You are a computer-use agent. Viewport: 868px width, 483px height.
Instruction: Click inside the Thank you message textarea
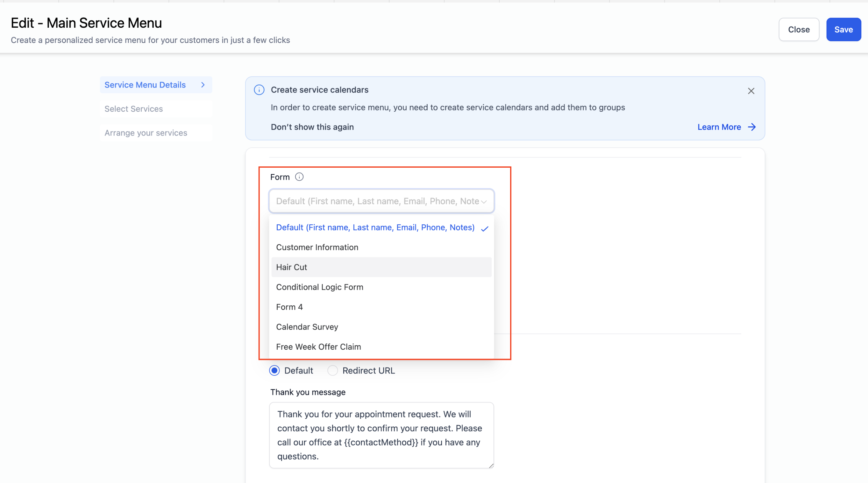pyautogui.click(x=381, y=435)
